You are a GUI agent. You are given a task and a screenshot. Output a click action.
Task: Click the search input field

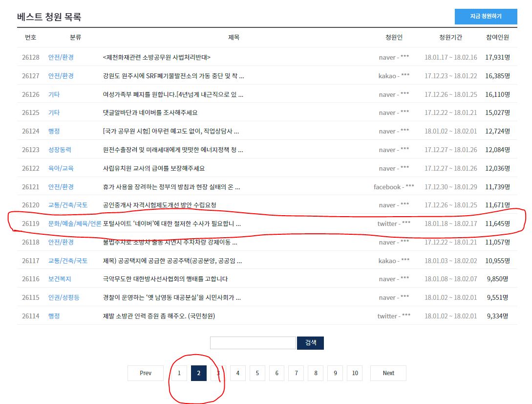[x=253, y=342]
